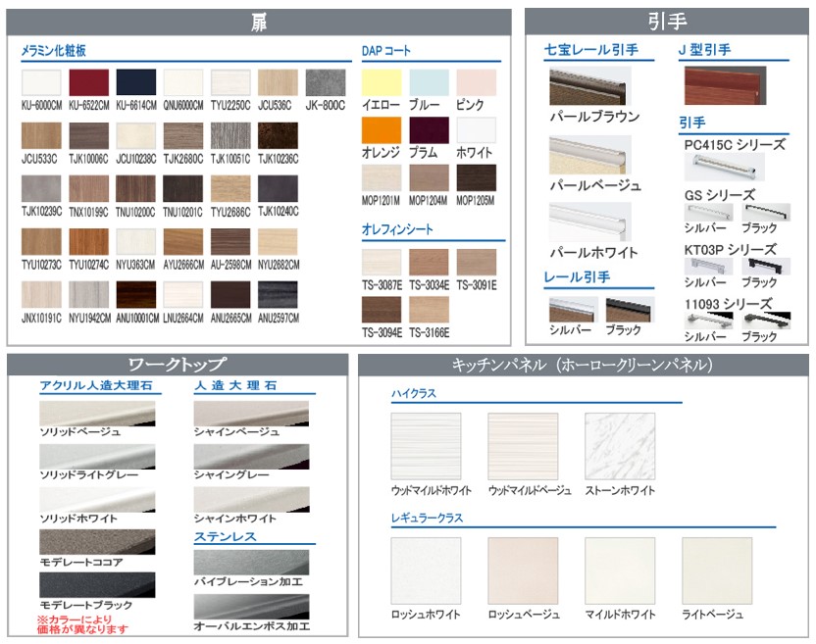Viewport: 816px width, 644px height.
Task: Click the ワークトップ section header
Action: (x=178, y=365)
